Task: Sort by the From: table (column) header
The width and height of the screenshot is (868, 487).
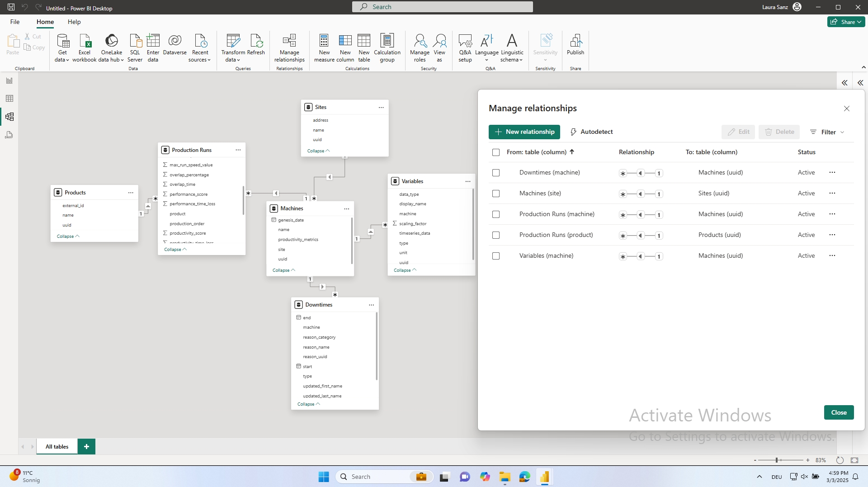Action: tap(540, 152)
